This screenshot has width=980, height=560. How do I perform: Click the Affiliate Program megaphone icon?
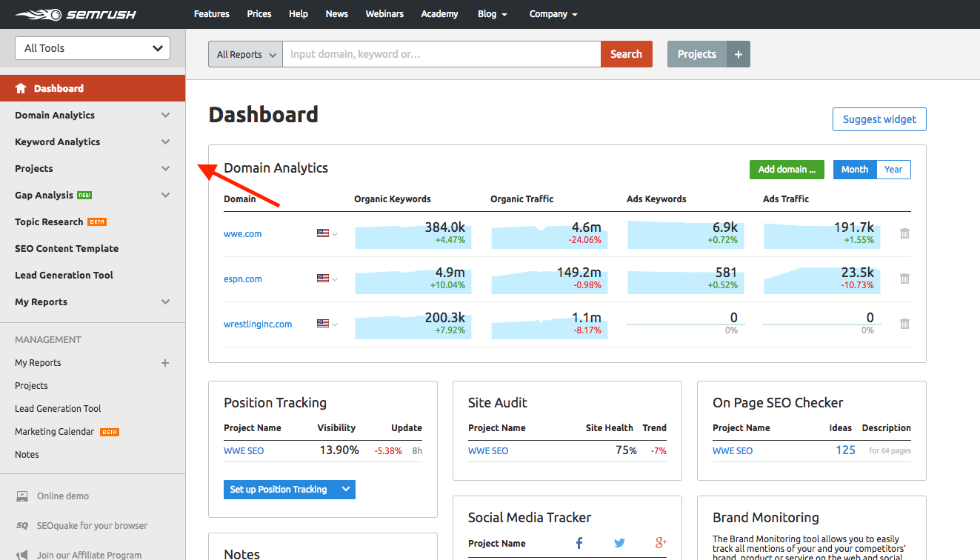click(x=22, y=554)
